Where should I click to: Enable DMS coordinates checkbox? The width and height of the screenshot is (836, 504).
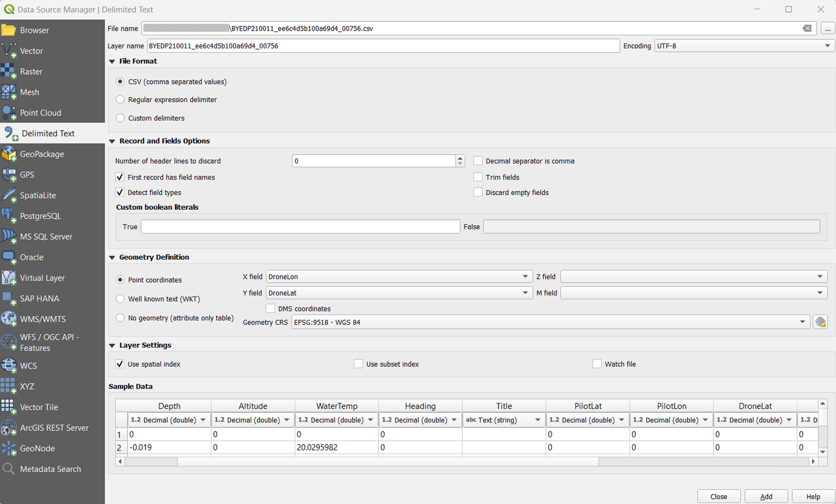coord(270,309)
